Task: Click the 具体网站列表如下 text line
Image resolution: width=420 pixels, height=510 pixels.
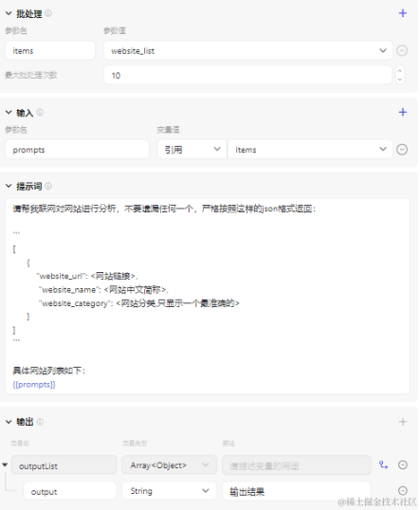Action: pos(48,371)
